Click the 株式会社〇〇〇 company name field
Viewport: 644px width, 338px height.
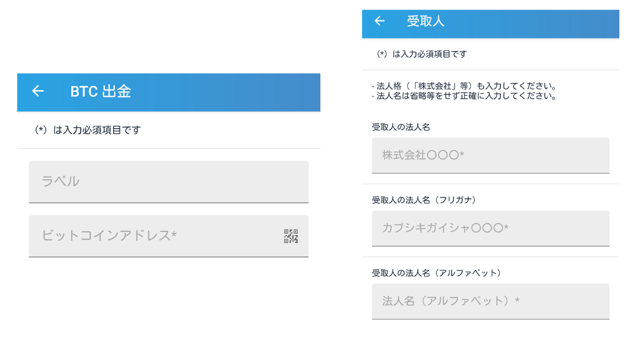click(491, 156)
